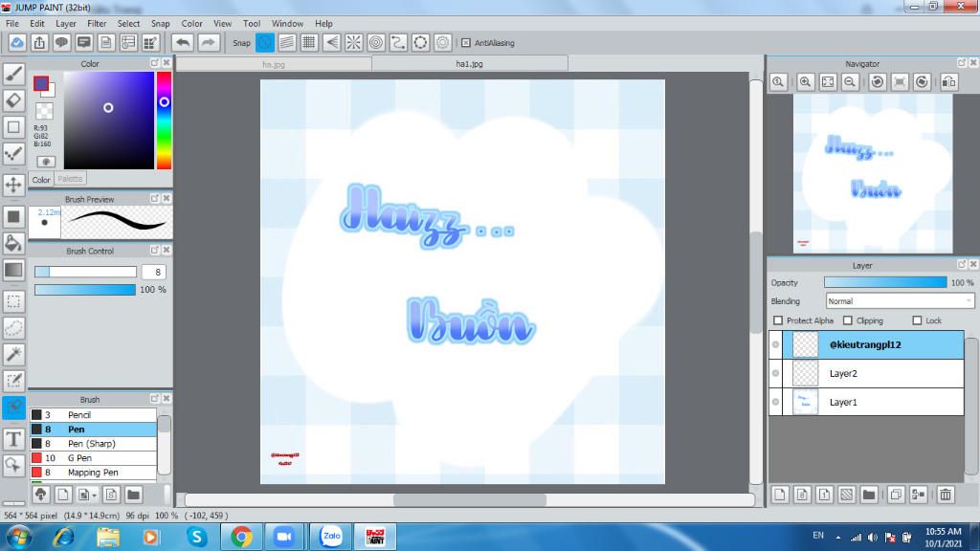Turn snap off using highlighted icon

click(265, 42)
